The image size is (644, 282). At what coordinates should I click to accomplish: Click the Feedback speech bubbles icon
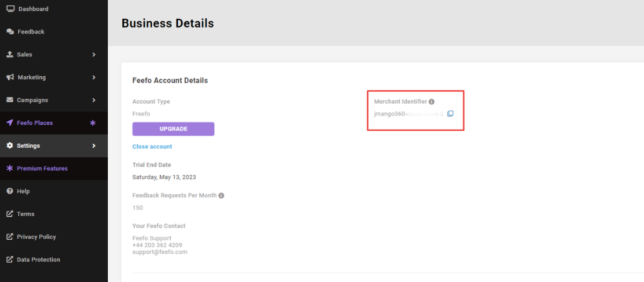pos(10,32)
